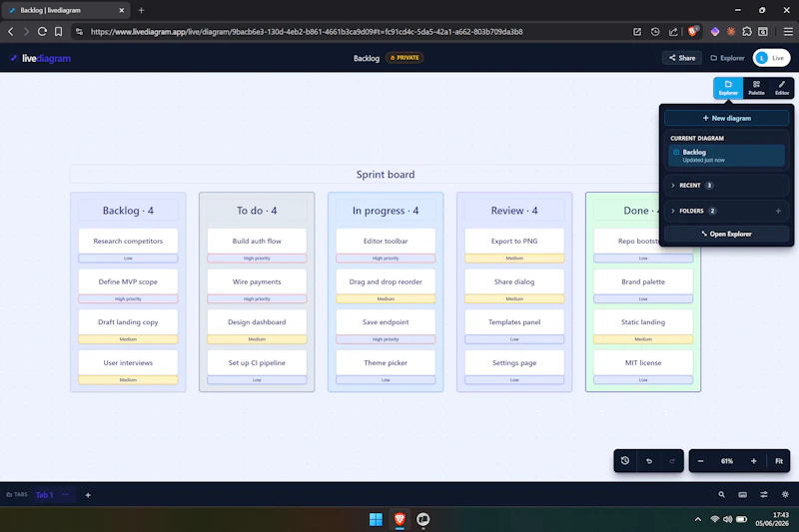
Task: Toggle light theme sun icon
Action: [785, 494]
